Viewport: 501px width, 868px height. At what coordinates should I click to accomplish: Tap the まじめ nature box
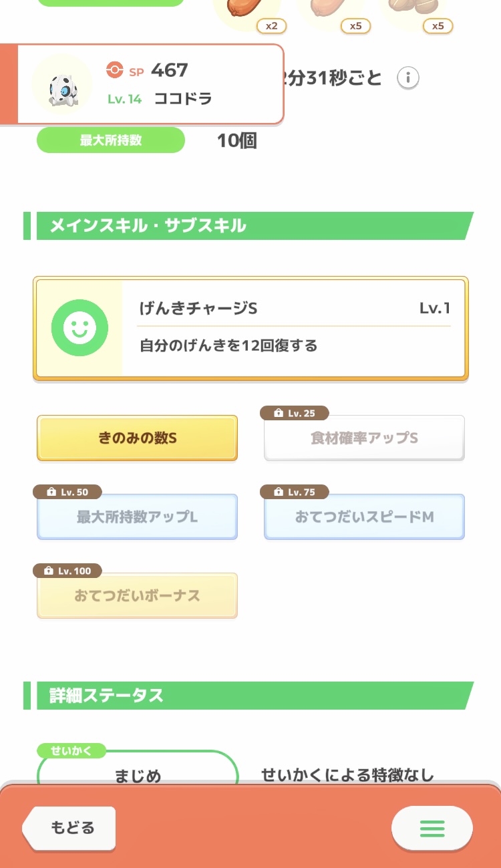[x=138, y=775]
